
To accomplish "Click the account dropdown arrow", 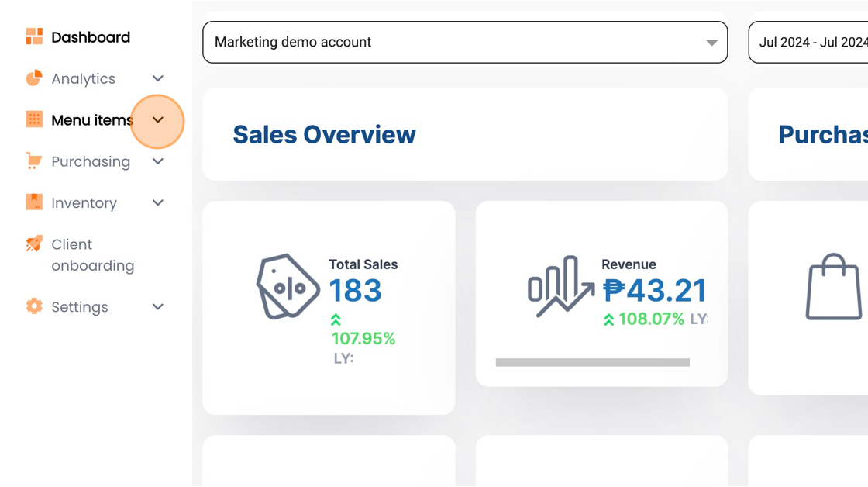I will click(712, 43).
